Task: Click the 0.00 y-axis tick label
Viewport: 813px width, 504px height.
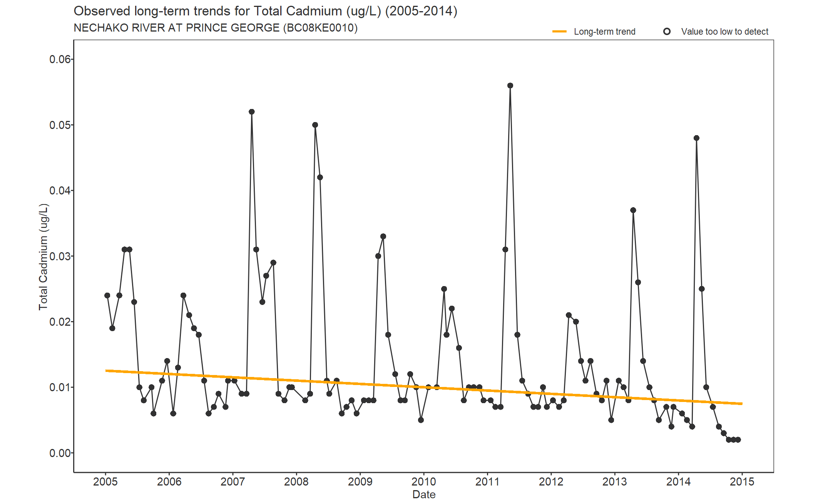Action: coord(60,453)
